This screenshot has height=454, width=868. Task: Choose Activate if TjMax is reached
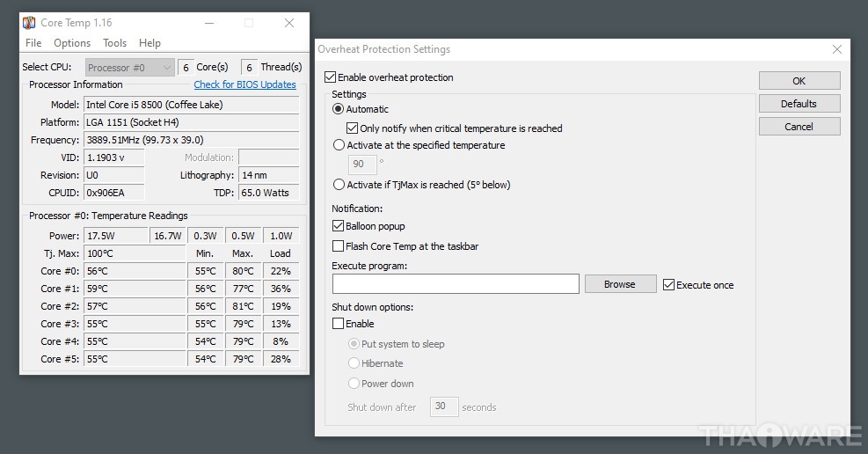pos(339,185)
